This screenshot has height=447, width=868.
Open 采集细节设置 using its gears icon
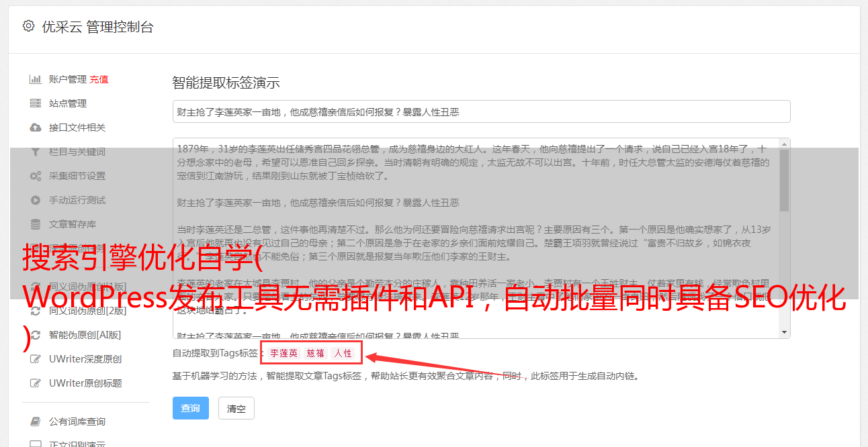(36, 176)
